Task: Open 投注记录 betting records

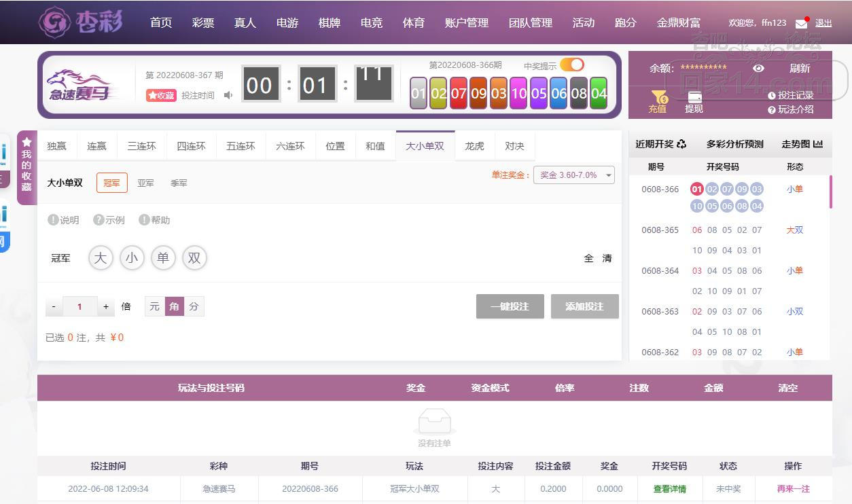Action: tap(790, 96)
